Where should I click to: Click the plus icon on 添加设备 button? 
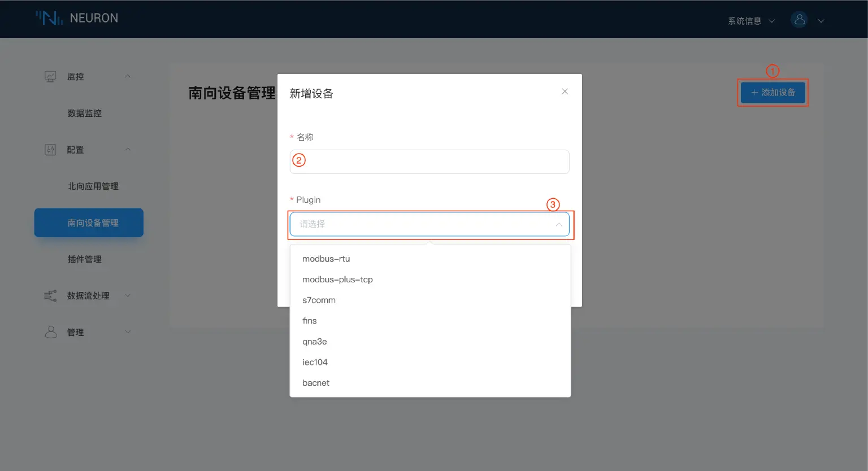tap(754, 93)
